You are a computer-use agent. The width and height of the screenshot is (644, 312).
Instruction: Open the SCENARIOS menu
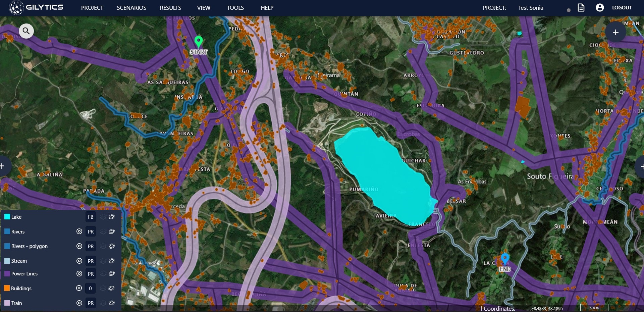(x=131, y=8)
